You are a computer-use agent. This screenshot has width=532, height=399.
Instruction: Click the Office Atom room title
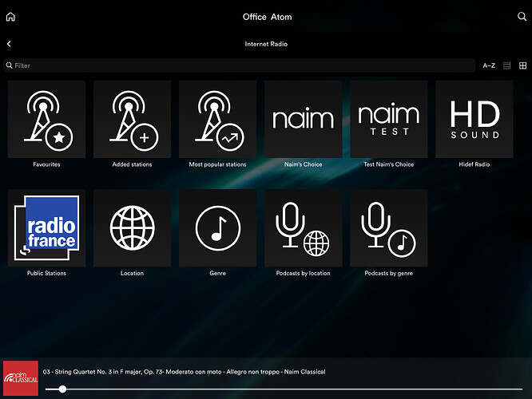coord(267,17)
